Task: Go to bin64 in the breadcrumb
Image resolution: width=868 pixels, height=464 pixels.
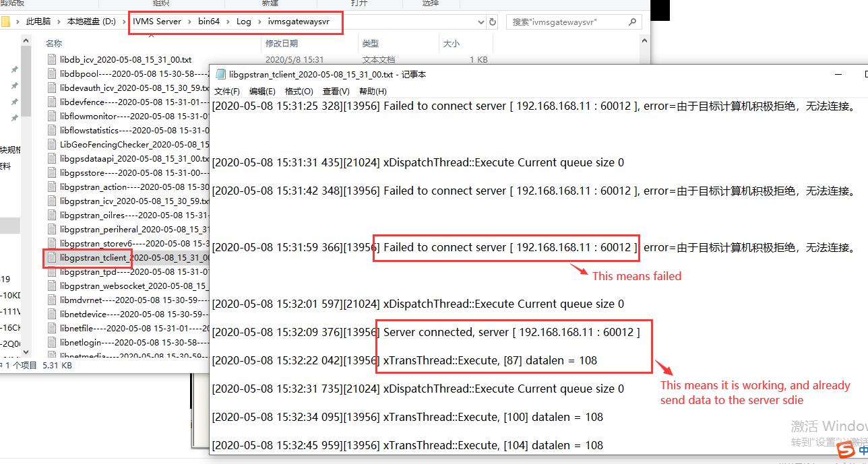Action: (x=209, y=22)
